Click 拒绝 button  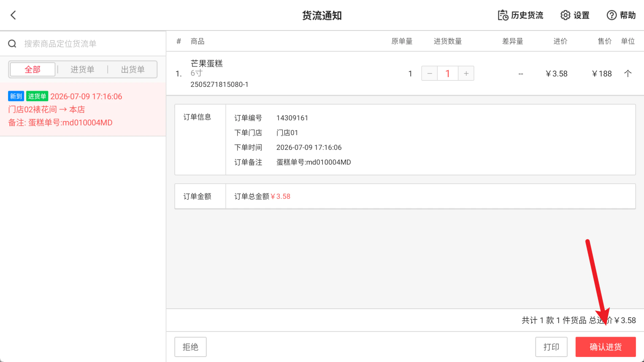[190, 347]
